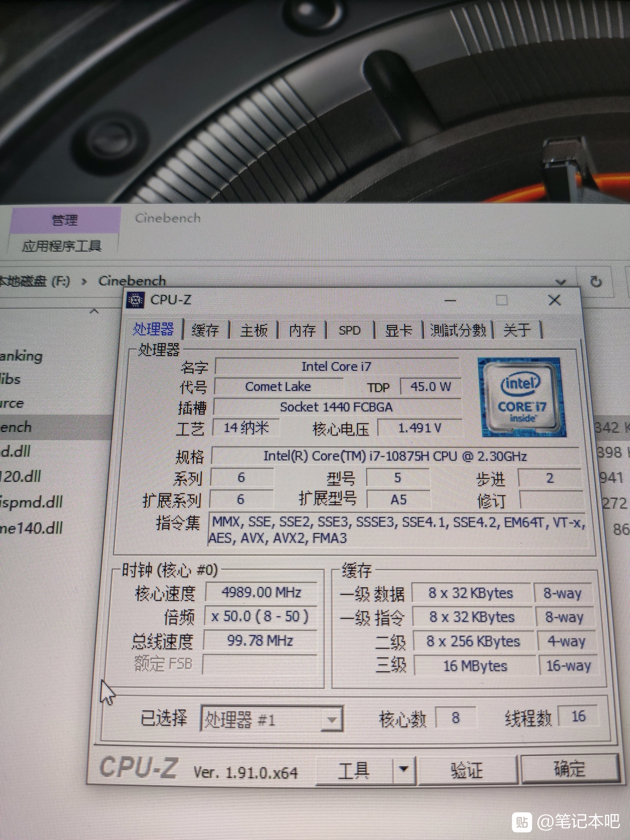Switch to the 关于 tab
Screen dimensions: 630x840
point(516,330)
